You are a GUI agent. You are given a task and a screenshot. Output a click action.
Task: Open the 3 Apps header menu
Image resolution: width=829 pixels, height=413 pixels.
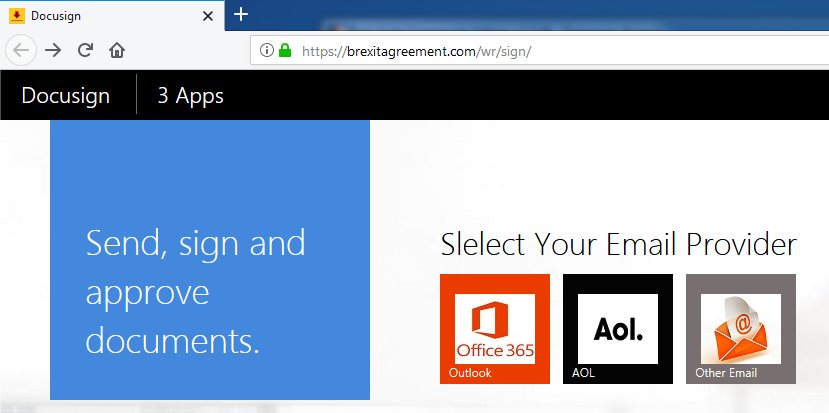[190, 96]
